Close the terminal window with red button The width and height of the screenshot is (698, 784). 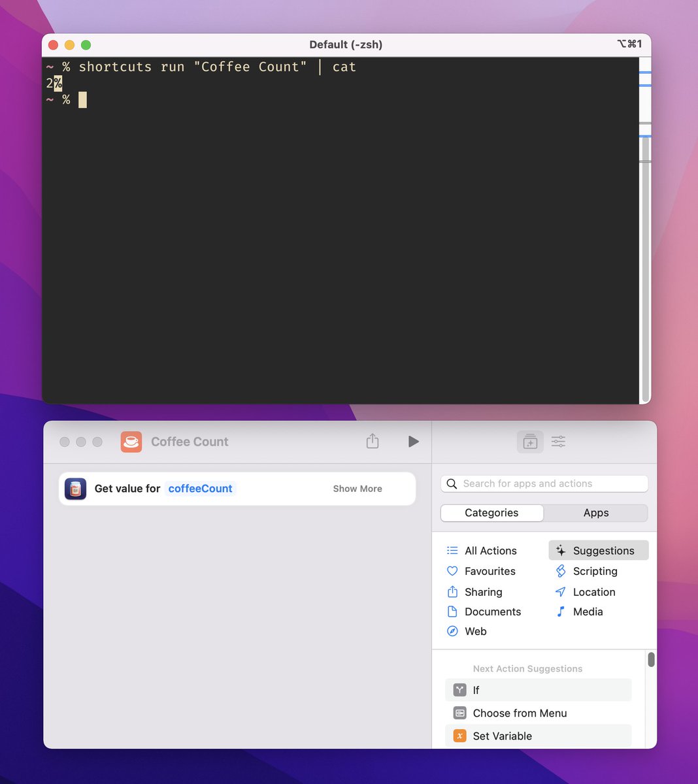tap(54, 44)
